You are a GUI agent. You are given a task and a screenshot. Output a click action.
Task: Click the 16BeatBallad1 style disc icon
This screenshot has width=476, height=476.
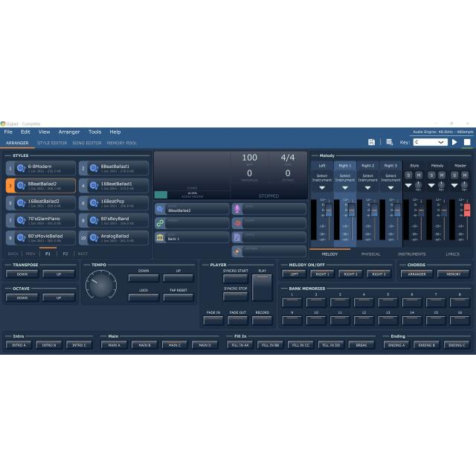[94, 185]
